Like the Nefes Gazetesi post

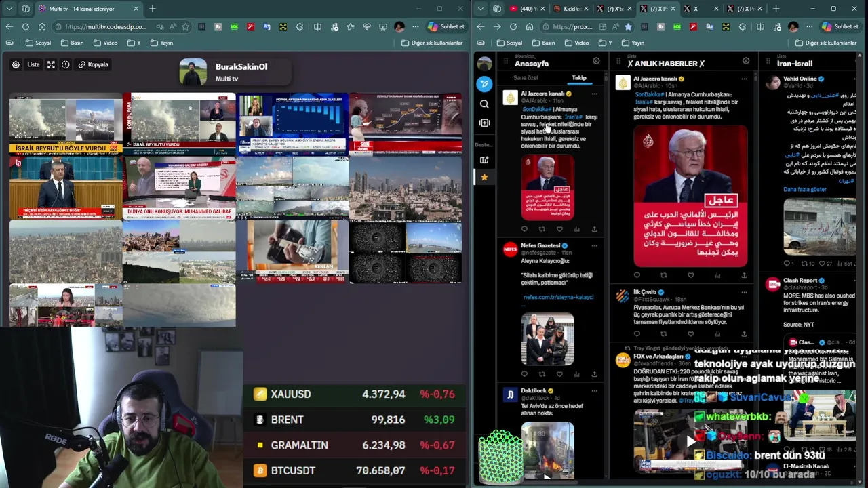559,373
